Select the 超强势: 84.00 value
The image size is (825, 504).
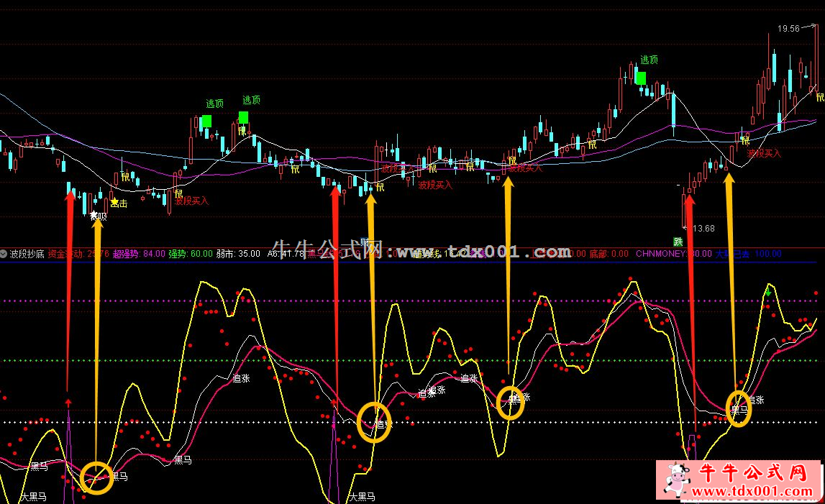tap(139, 254)
